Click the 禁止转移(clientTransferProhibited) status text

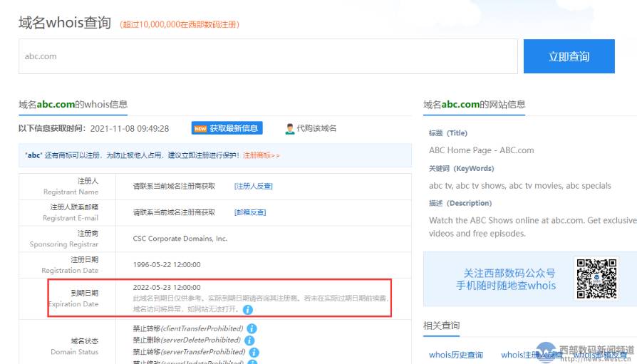[188, 328]
